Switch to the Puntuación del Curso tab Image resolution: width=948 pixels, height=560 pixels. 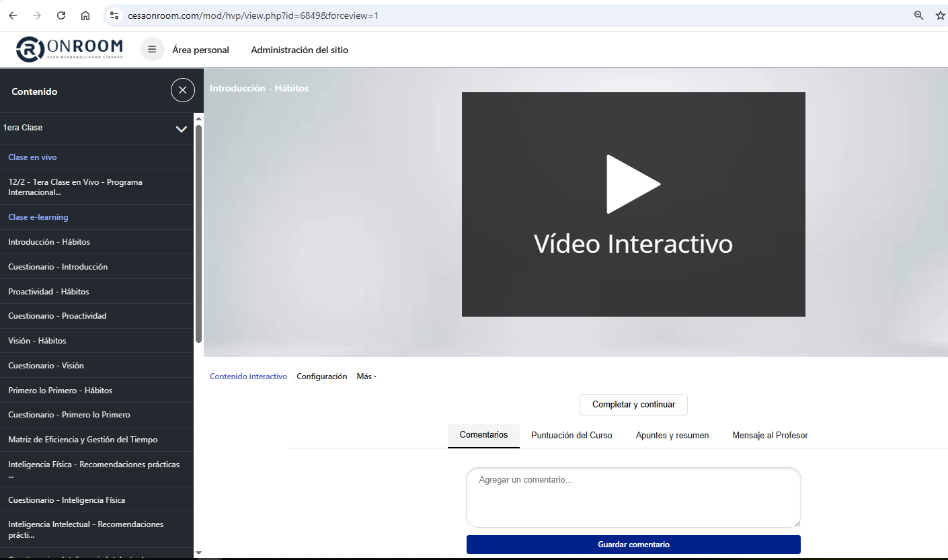point(571,436)
